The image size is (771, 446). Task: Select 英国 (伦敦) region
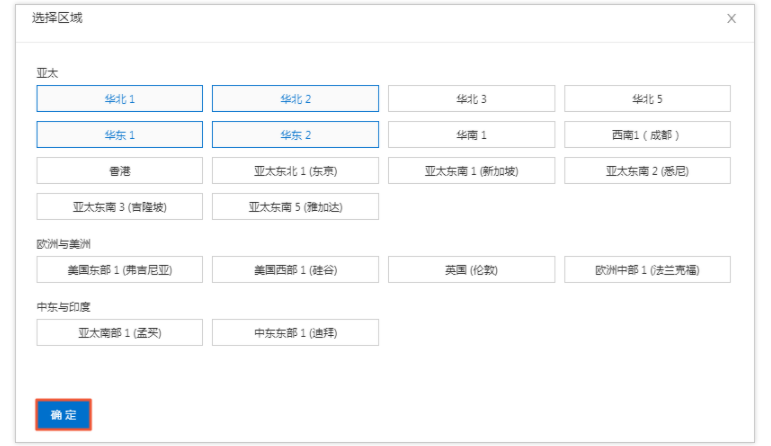pyautogui.click(x=471, y=269)
